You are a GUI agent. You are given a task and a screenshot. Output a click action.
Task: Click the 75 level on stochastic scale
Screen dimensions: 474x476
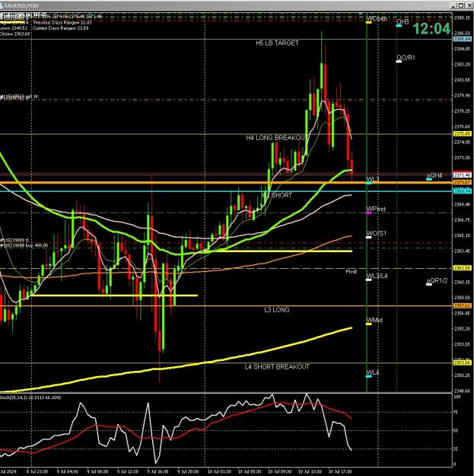456,412
